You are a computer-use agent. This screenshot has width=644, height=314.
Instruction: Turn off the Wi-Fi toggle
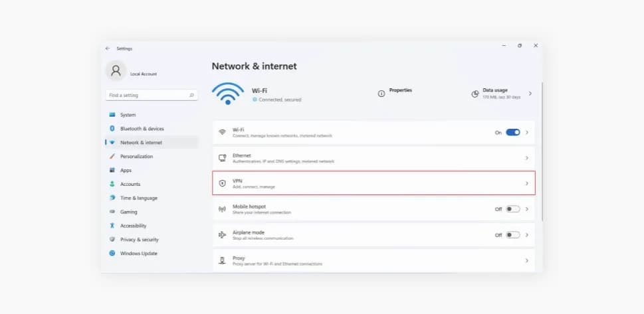[x=512, y=133]
